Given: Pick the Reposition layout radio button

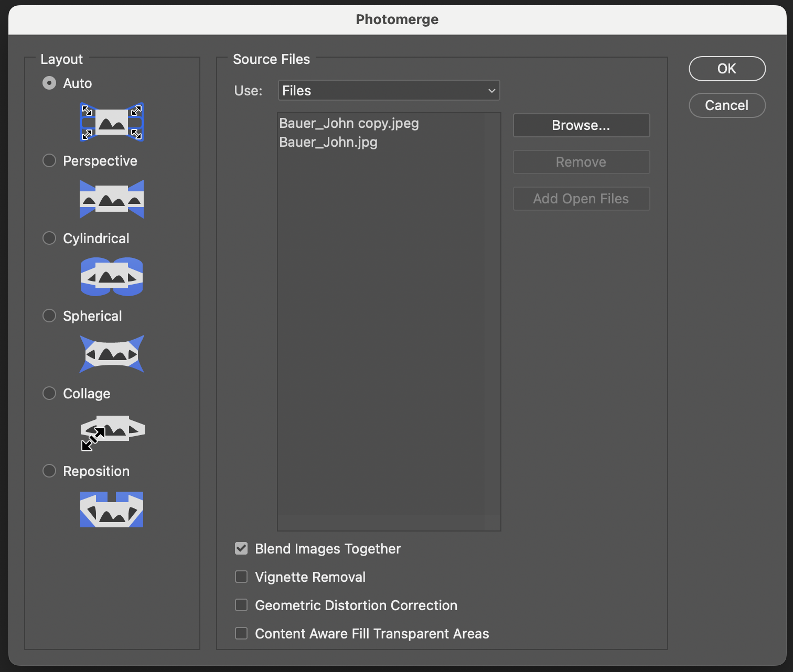Looking at the screenshot, I should click(x=49, y=471).
